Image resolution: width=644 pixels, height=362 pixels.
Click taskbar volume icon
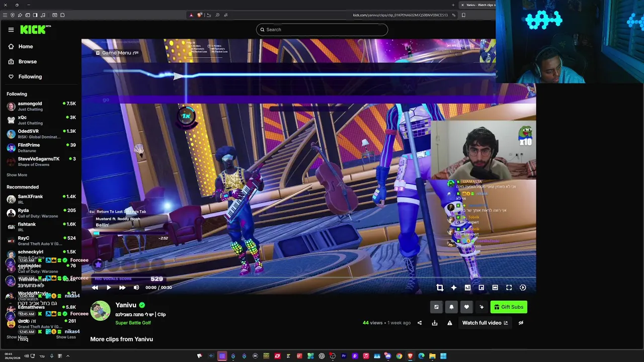[x=27, y=356]
